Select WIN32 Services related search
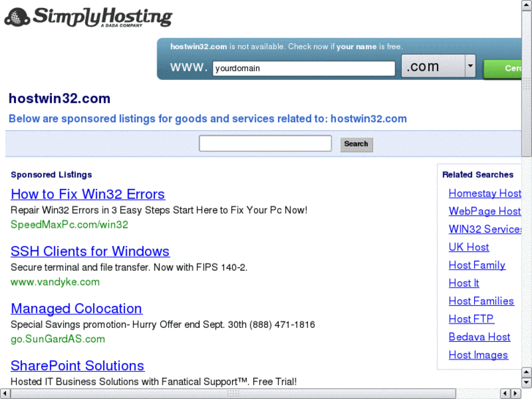Screen dimensions: 532x399 pyautogui.click(x=485, y=229)
